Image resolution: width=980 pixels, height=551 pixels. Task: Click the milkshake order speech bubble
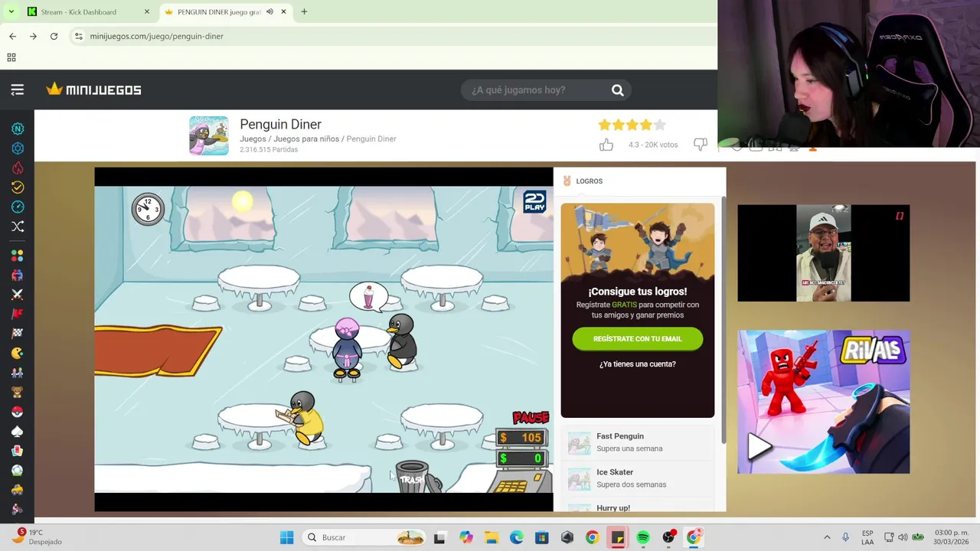(368, 296)
